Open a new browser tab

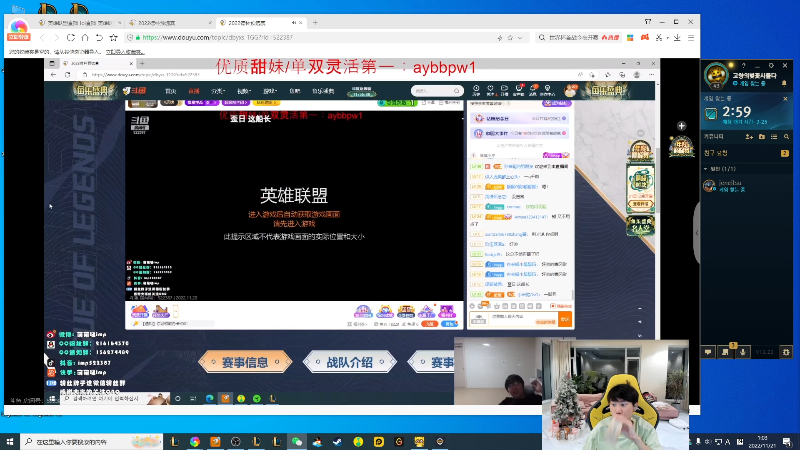(315, 22)
